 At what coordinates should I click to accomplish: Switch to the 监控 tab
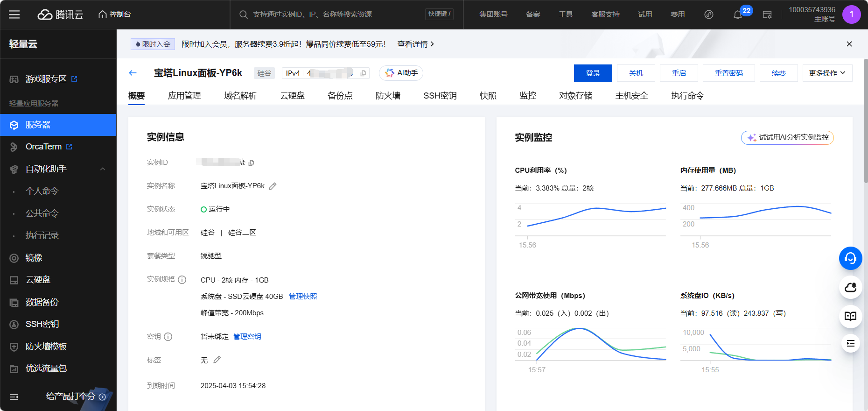(x=528, y=96)
